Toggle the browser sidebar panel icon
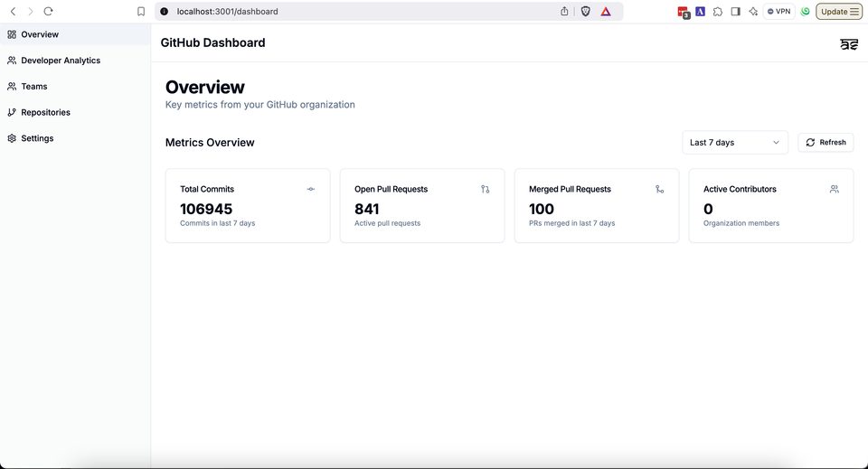Image resolution: width=868 pixels, height=469 pixels. (736, 11)
